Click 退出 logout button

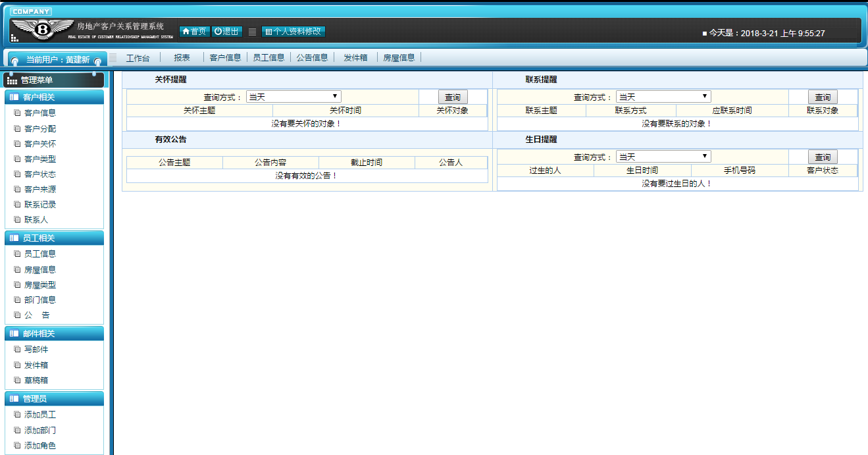click(x=227, y=32)
